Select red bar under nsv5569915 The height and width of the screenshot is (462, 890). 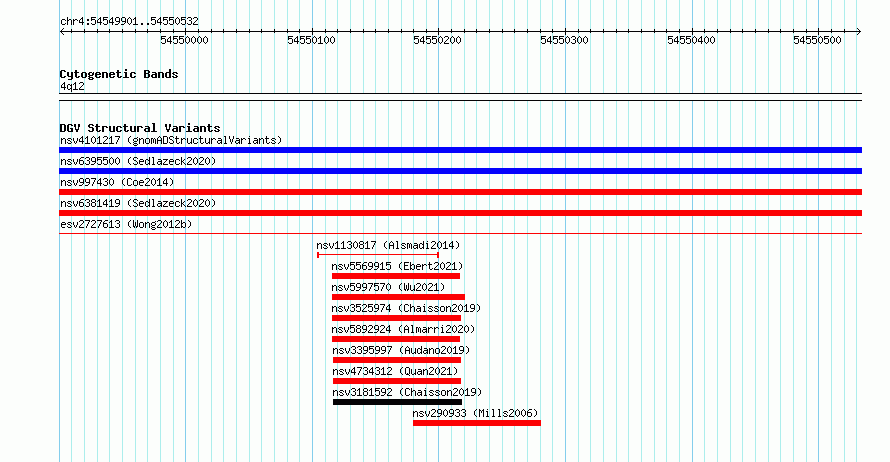(396, 276)
